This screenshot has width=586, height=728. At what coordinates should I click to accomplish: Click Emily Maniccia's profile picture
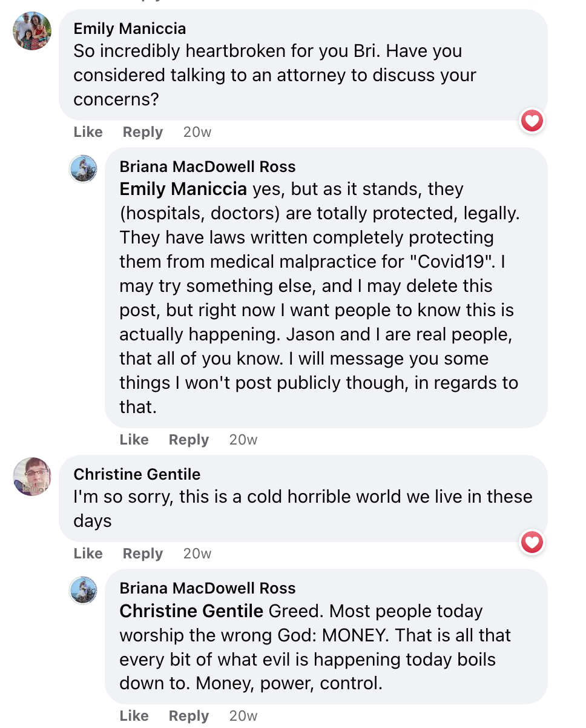coord(32,31)
